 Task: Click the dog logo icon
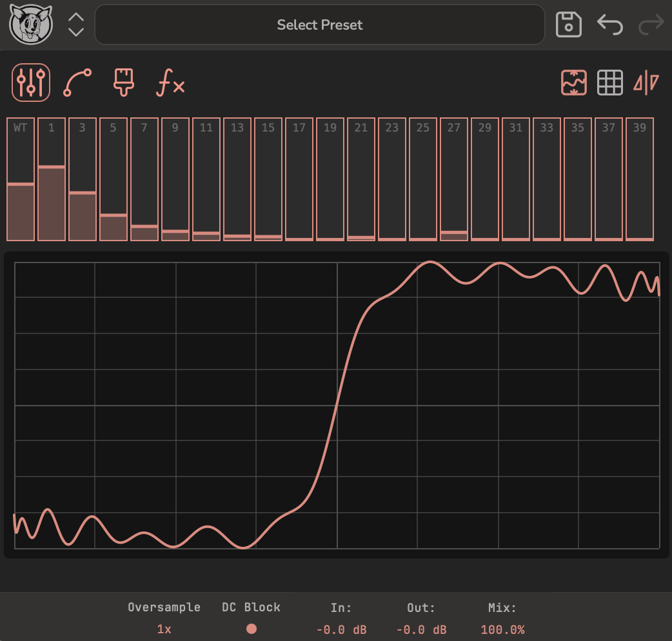pos(31,24)
